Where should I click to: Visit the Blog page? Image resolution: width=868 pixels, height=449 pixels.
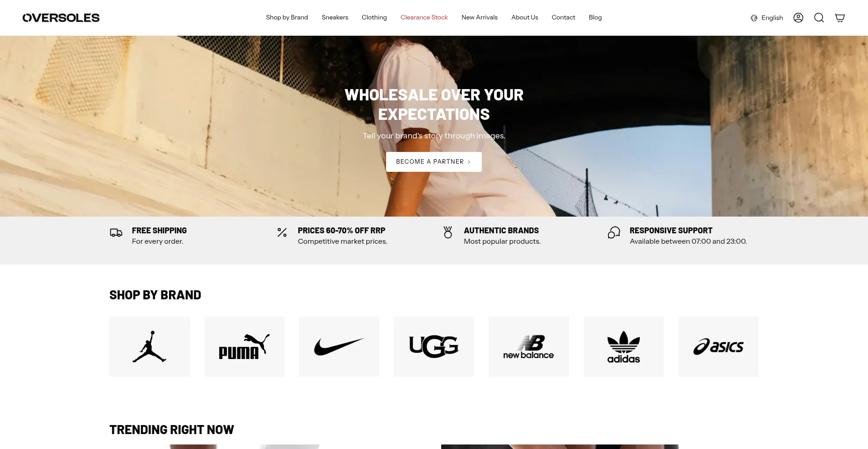click(x=595, y=18)
